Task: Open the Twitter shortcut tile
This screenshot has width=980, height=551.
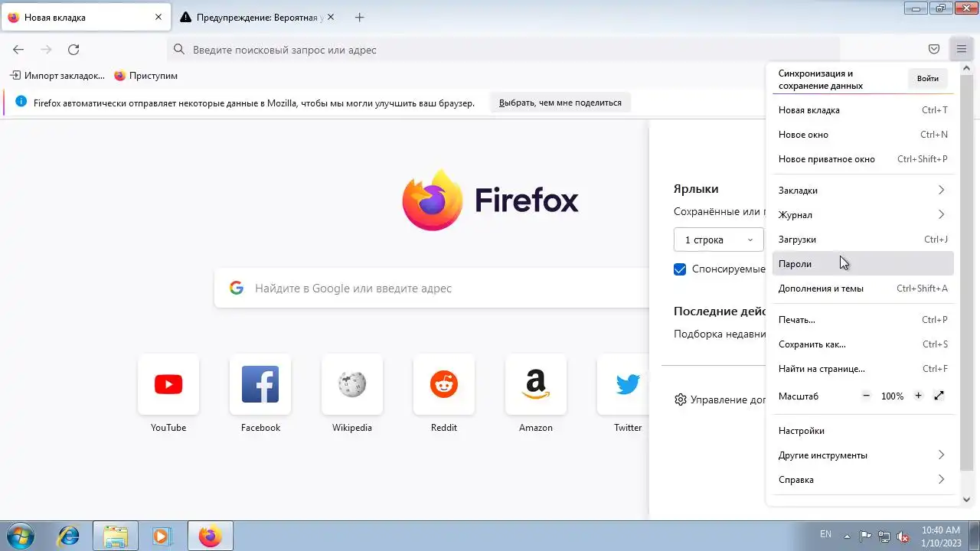Action: (x=623, y=384)
